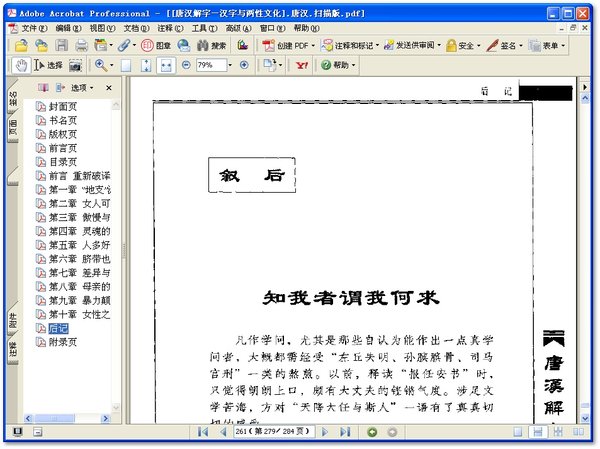Image resolution: width=600 pixels, height=449 pixels.
Task: Select the 附录页 bookmark
Action: point(63,342)
